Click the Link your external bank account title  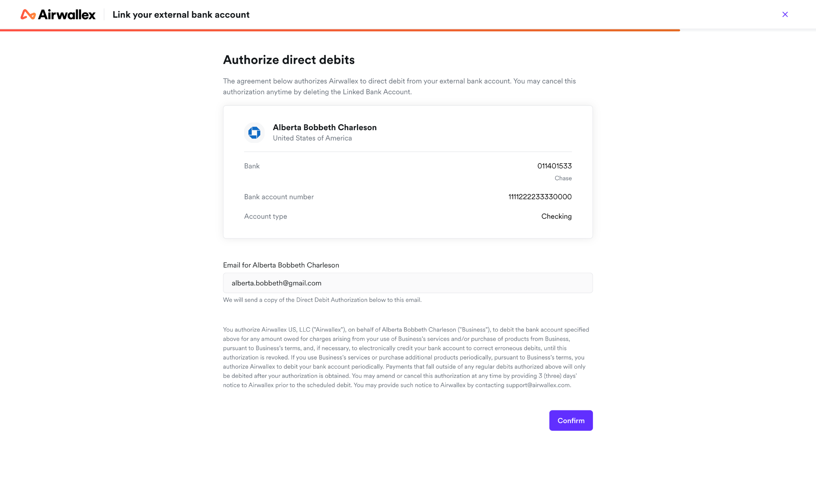[x=181, y=15]
